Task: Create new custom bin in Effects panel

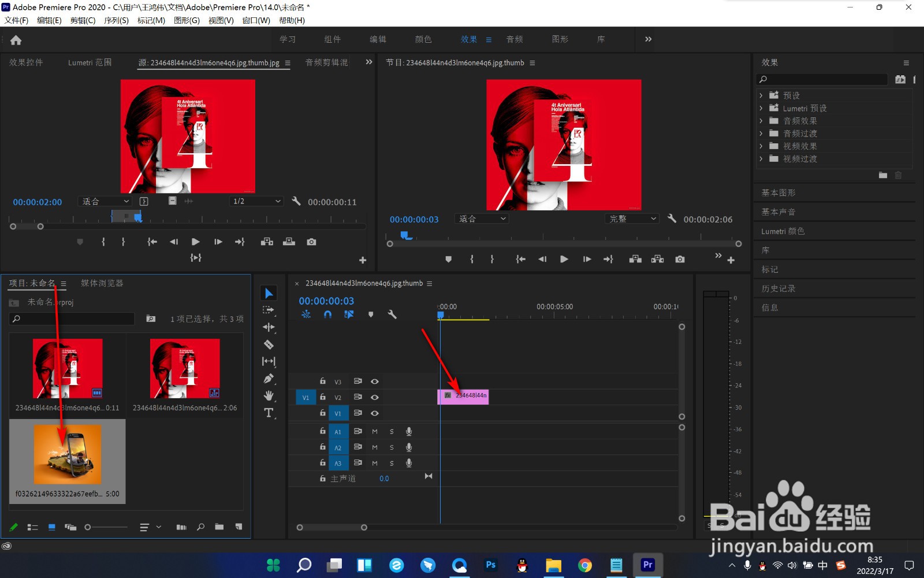Action: click(x=883, y=175)
